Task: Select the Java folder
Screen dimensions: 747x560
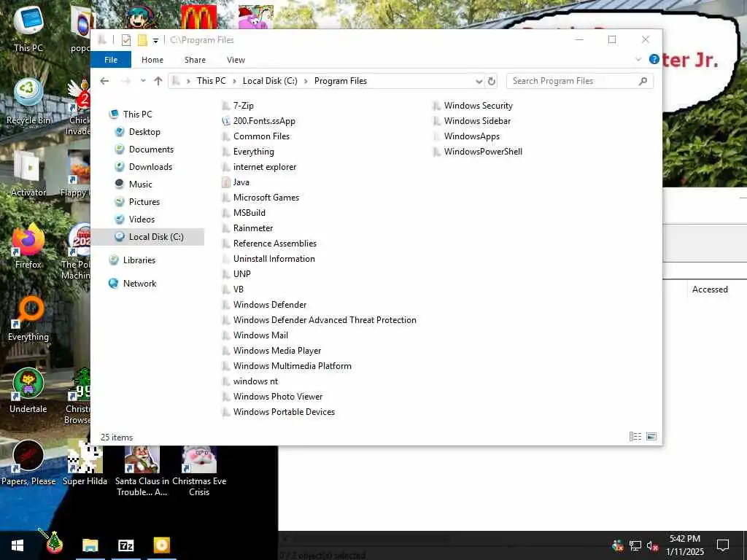Action: point(241,182)
